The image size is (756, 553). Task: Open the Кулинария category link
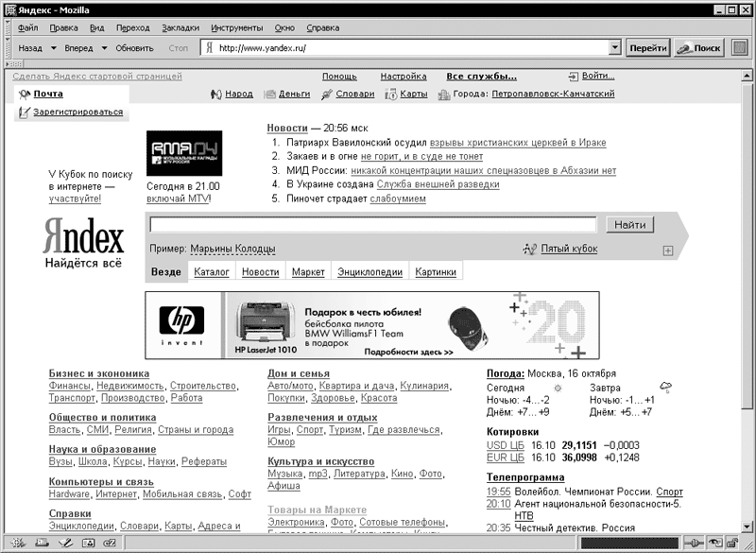tap(424, 386)
